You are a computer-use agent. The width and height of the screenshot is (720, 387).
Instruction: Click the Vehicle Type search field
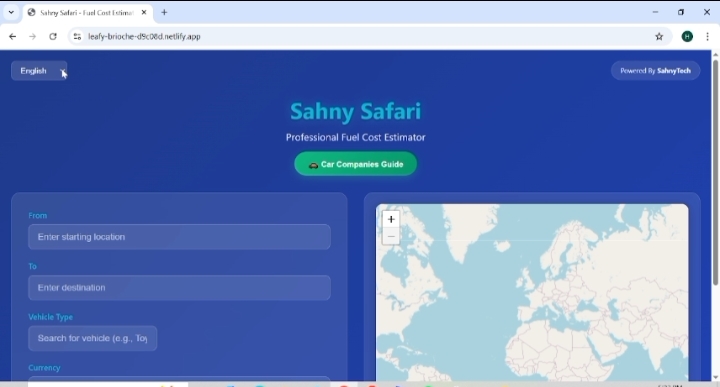tap(92, 338)
